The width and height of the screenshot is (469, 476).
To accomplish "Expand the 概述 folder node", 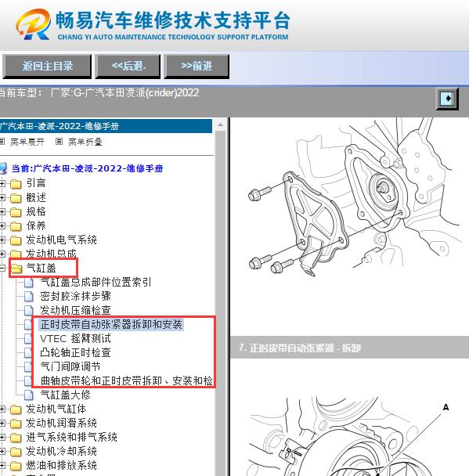I will pos(2,197).
